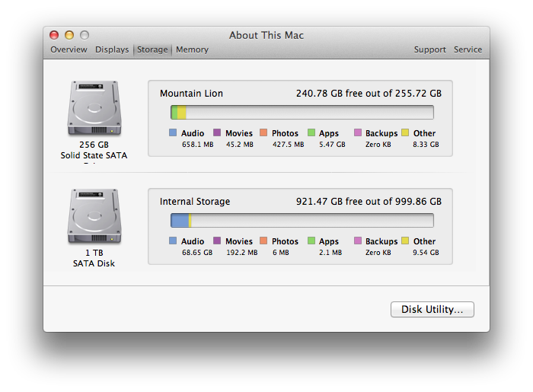Go to the Memory tab
The width and height of the screenshot is (533, 392).
(192, 49)
